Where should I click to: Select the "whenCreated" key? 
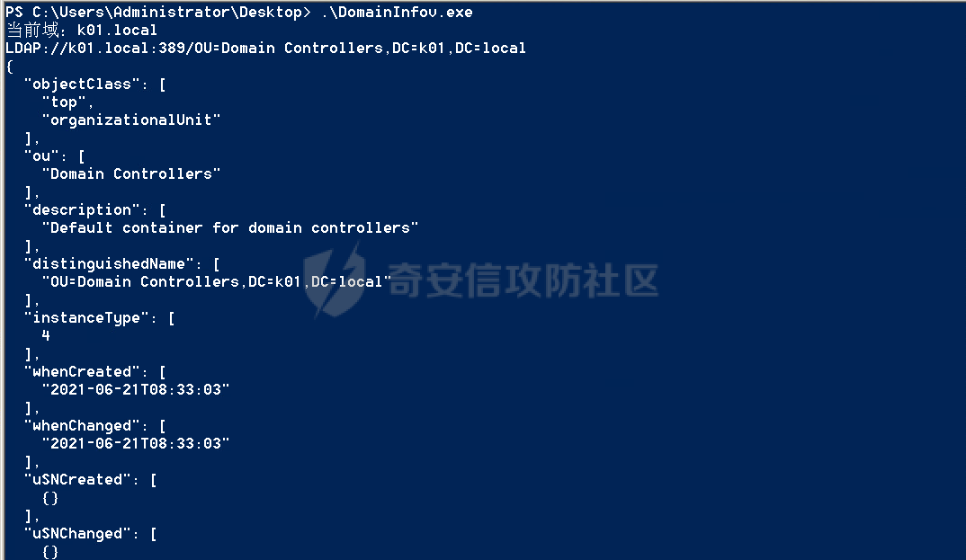82,372
